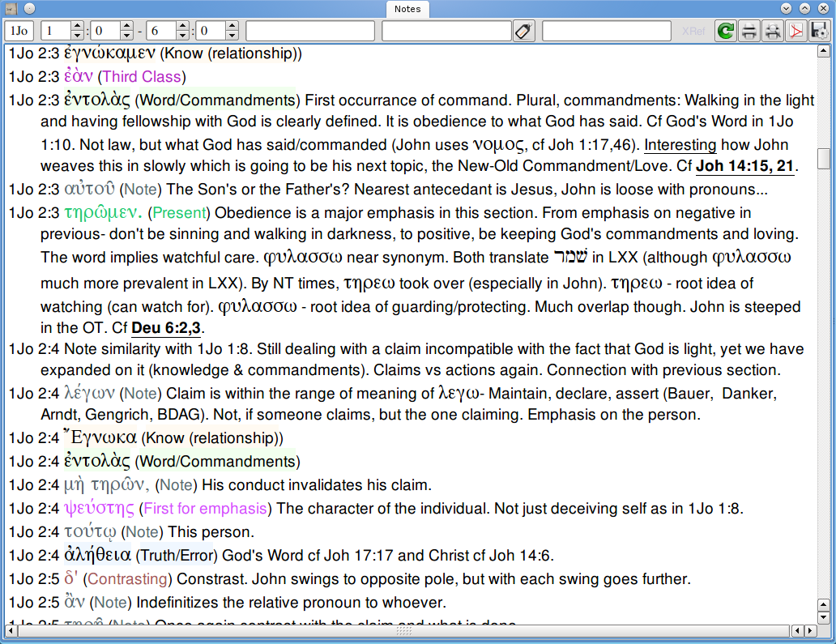The height and width of the screenshot is (644, 836).
Task: Click the disabled XRef button
Action: pos(693,31)
